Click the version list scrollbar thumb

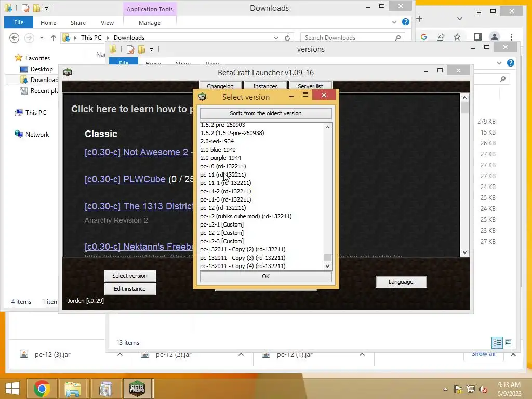[x=327, y=258]
